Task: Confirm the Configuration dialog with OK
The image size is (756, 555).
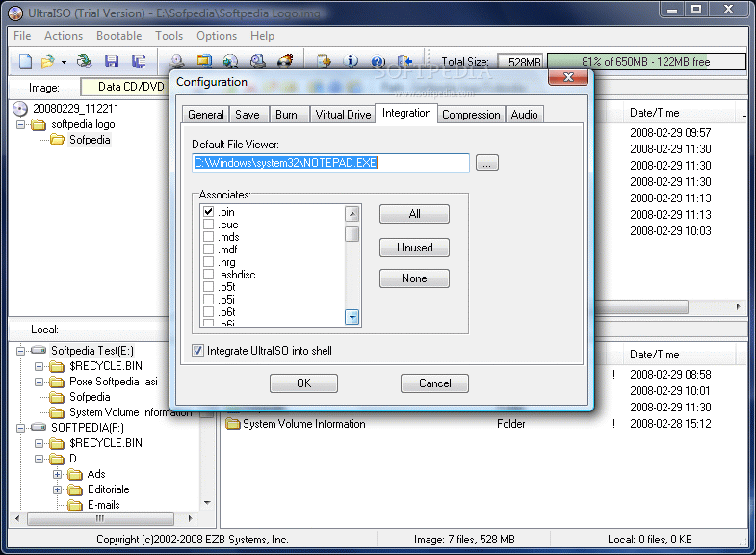Action: click(x=303, y=383)
